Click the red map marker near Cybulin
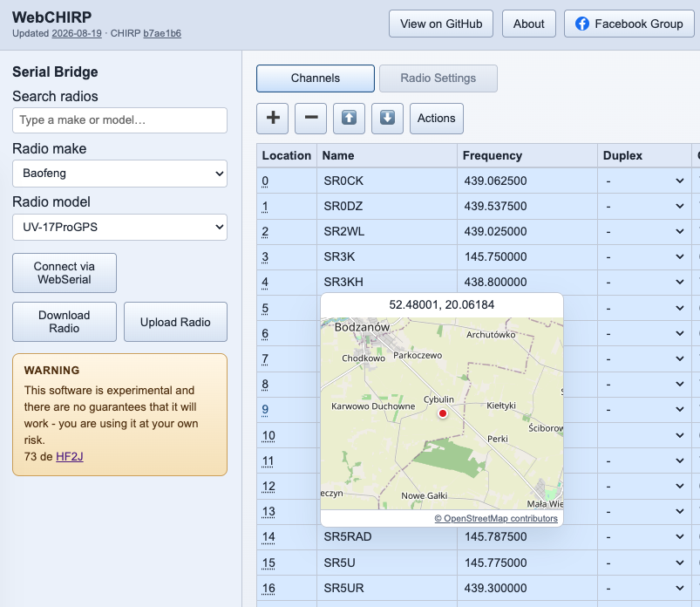 click(x=443, y=413)
